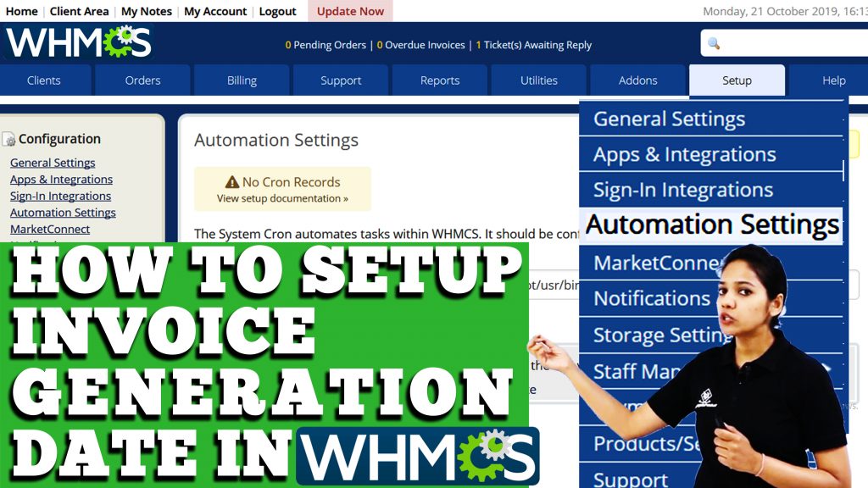This screenshot has height=488, width=868.
Task: Switch to the Clients tab
Action: pos(46,80)
